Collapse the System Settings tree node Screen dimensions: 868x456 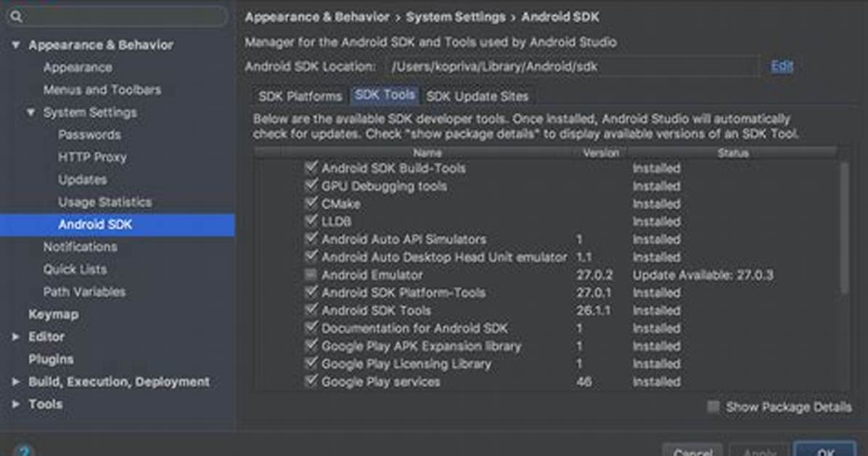(31, 113)
